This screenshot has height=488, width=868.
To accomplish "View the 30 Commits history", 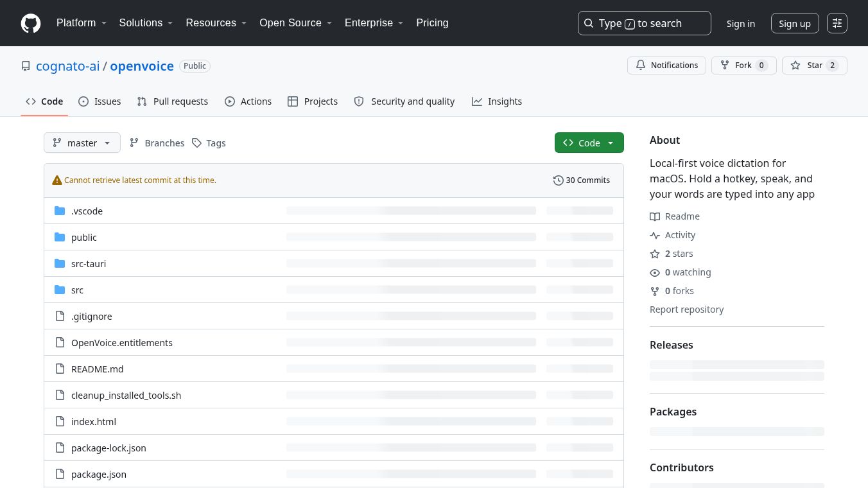I will 582,180.
